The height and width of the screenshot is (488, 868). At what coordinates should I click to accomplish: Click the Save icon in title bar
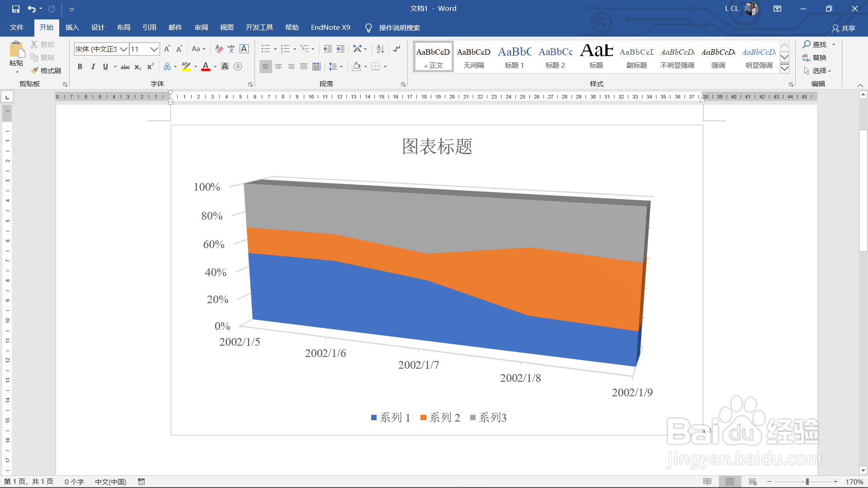16,9
